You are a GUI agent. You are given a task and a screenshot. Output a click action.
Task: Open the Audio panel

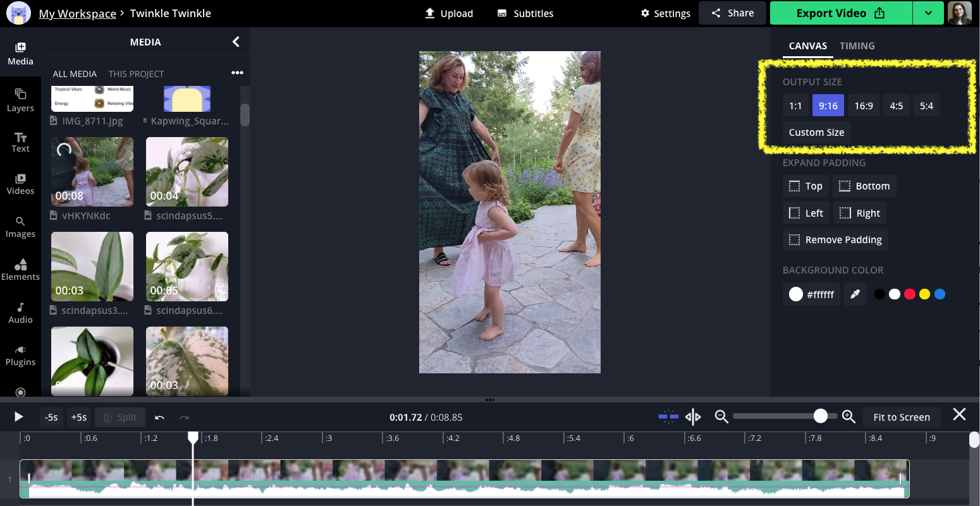(x=20, y=313)
